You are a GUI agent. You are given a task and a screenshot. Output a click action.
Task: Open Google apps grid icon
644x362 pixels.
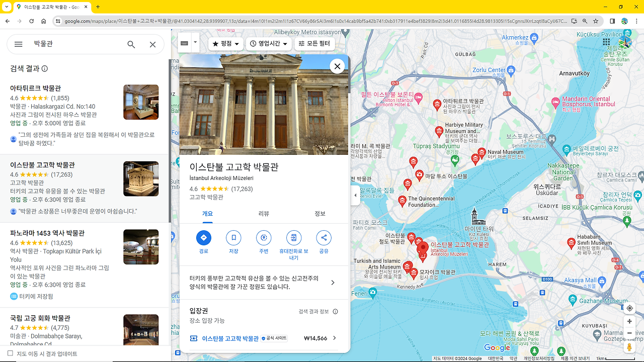pyautogui.click(x=606, y=42)
